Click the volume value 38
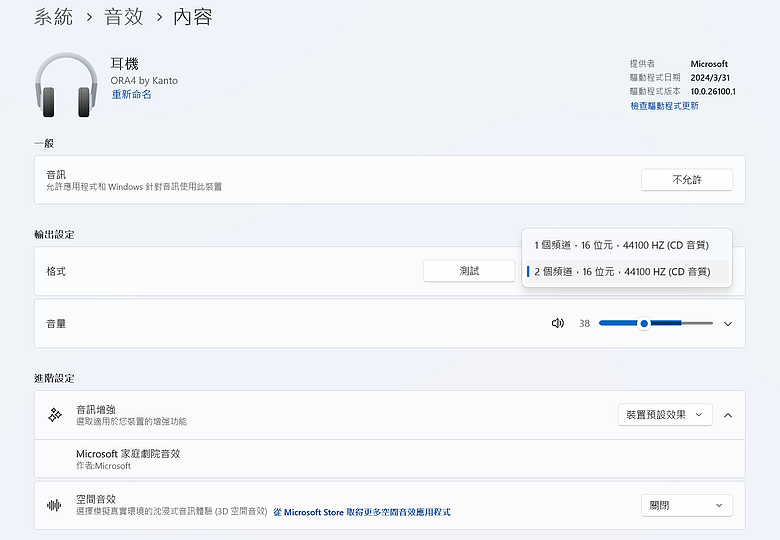Image resolution: width=780 pixels, height=540 pixels. [x=585, y=324]
